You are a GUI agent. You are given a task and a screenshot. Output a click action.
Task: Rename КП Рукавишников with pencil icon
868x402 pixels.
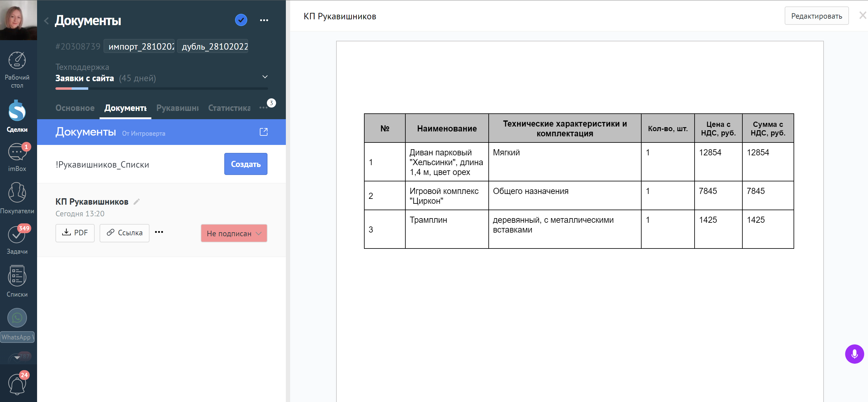pyautogui.click(x=136, y=202)
